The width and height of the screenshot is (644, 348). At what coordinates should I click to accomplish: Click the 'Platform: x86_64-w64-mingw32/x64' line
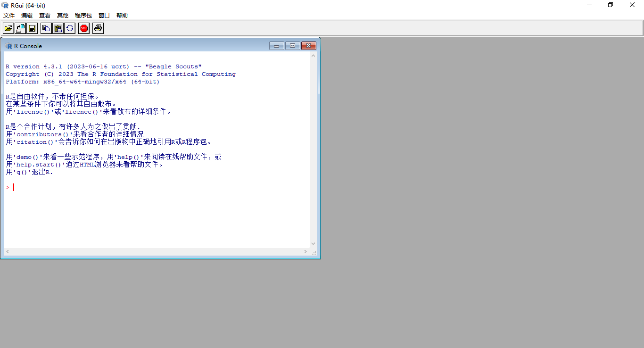click(83, 82)
